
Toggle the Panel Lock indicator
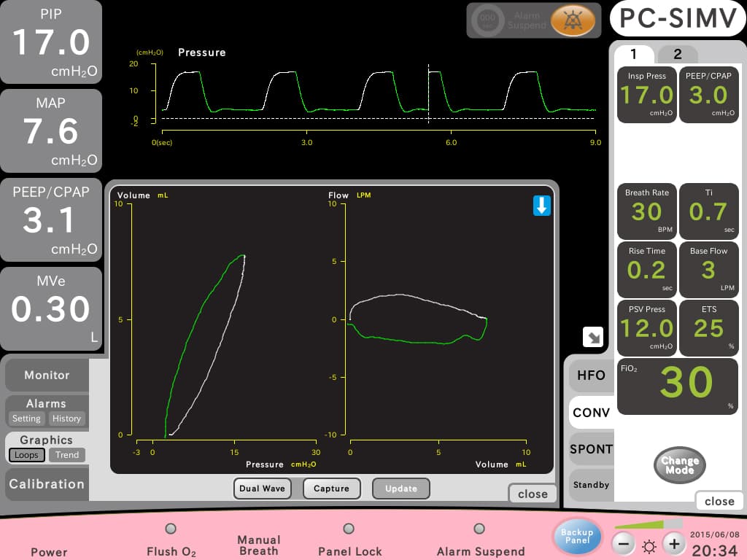349,529
